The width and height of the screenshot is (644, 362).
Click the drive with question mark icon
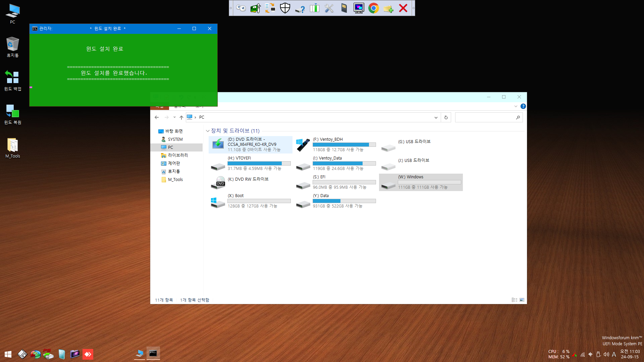coord(300,8)
